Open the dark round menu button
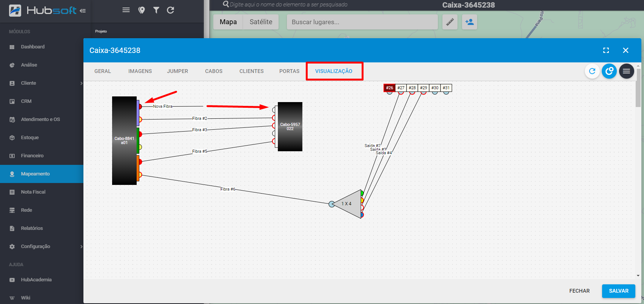644x304 pixels. pos(627,71)
